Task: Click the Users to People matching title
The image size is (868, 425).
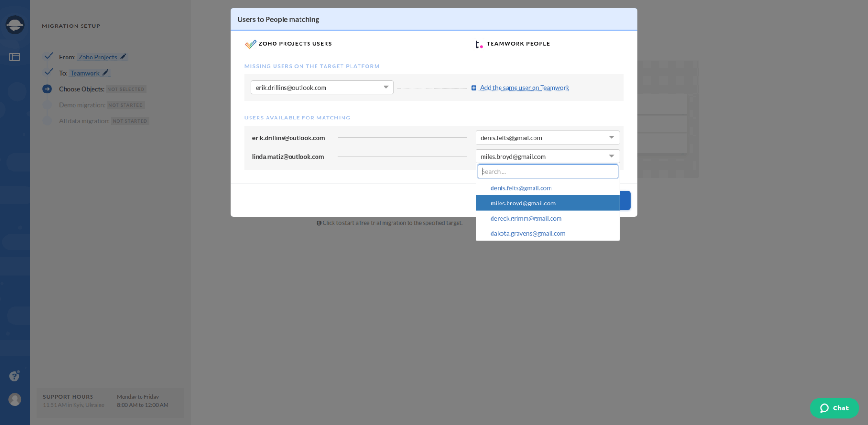Action: point(278,19)
